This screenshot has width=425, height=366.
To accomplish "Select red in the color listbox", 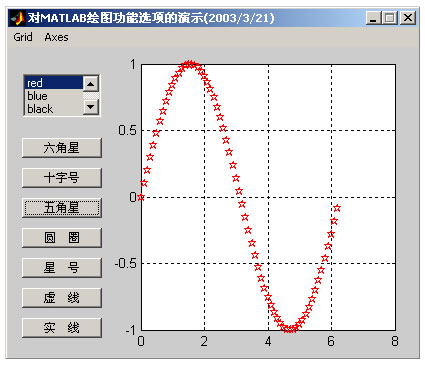I will coord(54,83).
